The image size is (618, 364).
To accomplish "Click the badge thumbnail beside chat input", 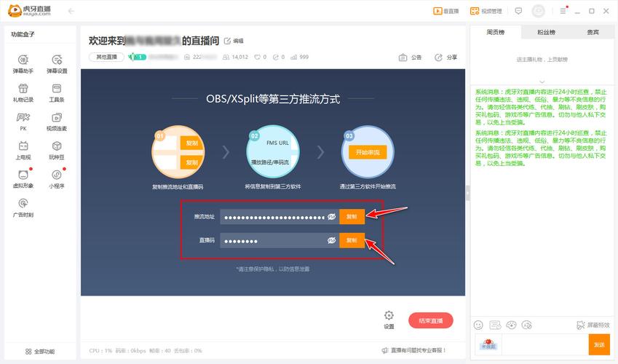I will pos(488,344).
